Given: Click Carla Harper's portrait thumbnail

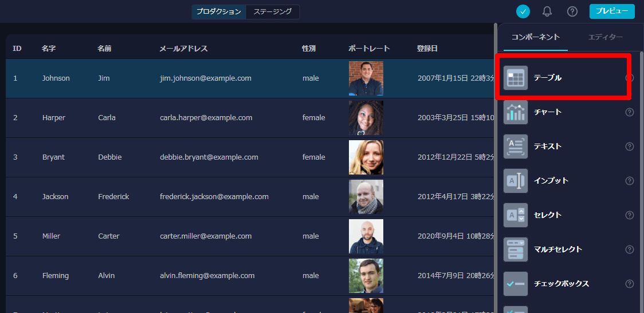Looking at the screenshot, I should (x=366, y=118).
